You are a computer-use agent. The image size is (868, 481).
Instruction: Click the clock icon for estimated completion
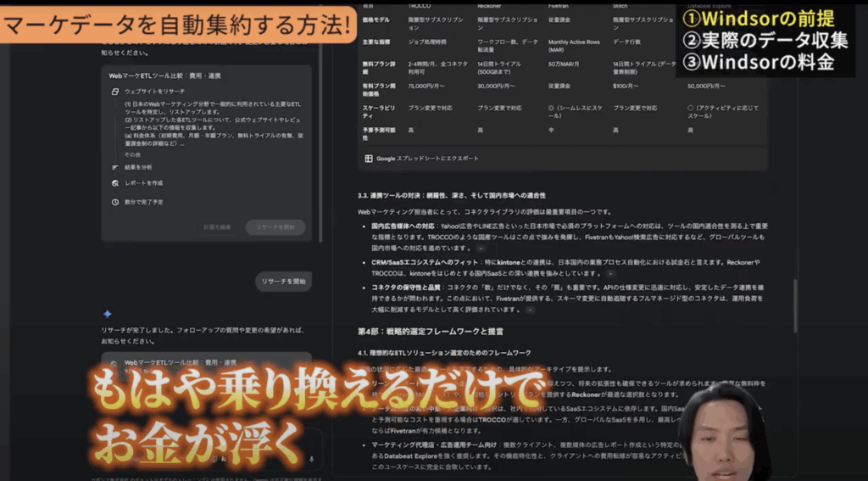[x=115, y=202]
